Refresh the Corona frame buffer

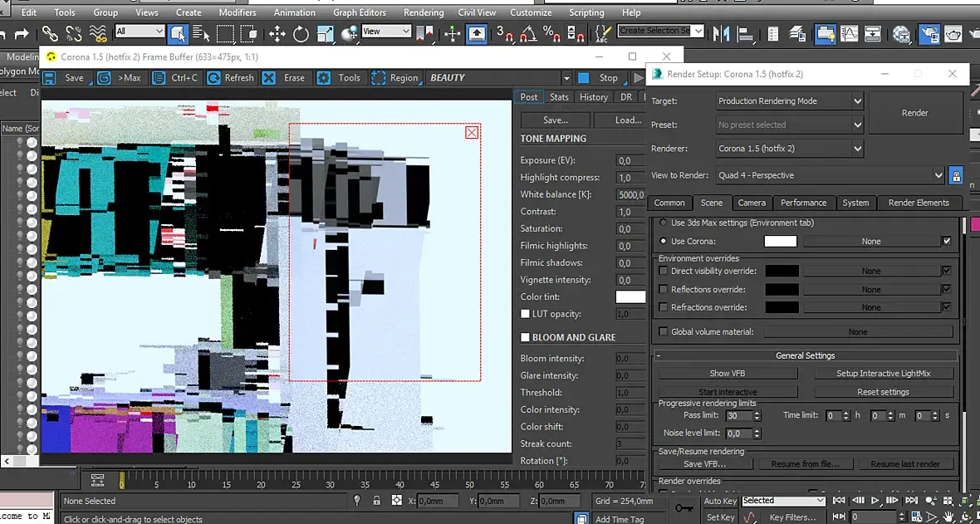pos(230,78)
